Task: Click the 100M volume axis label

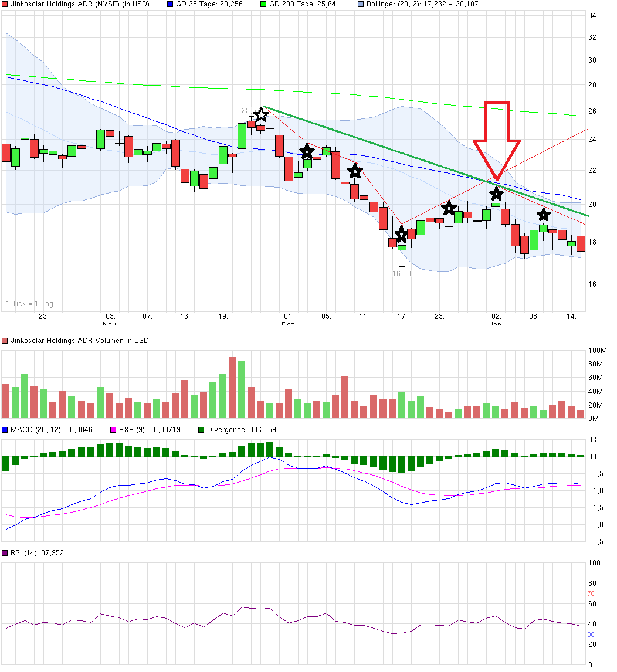Action: coord(597,351)
